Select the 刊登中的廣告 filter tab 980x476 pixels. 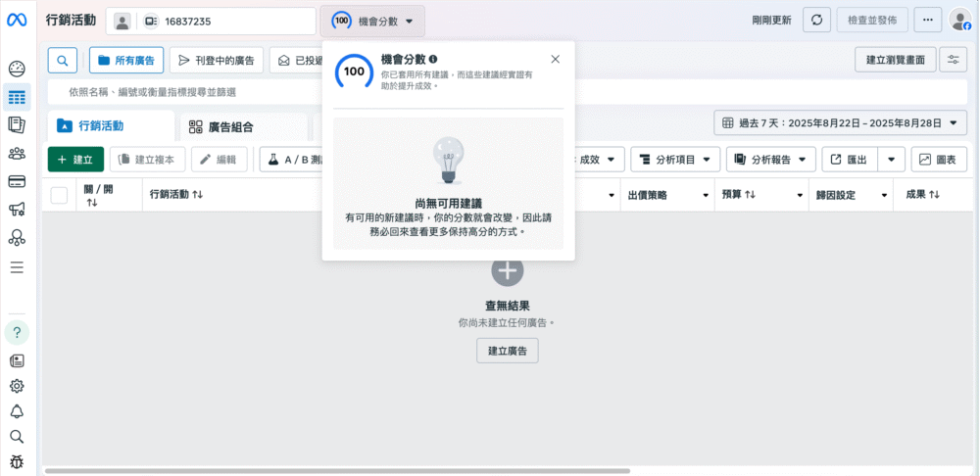tap(217, 60)
